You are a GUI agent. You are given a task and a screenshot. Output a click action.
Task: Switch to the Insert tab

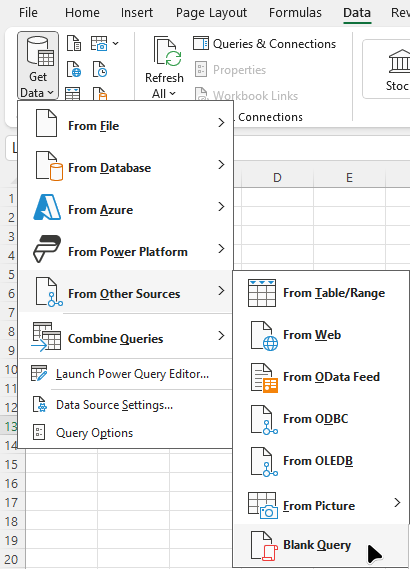[x=137, y=13]
